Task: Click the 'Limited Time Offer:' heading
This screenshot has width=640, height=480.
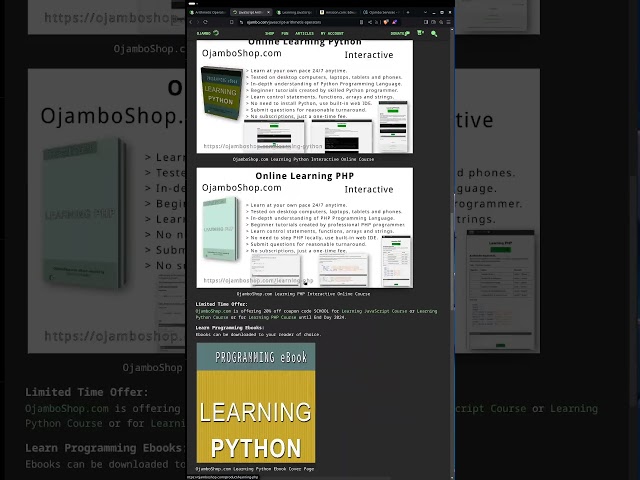Action: [221, 304]
